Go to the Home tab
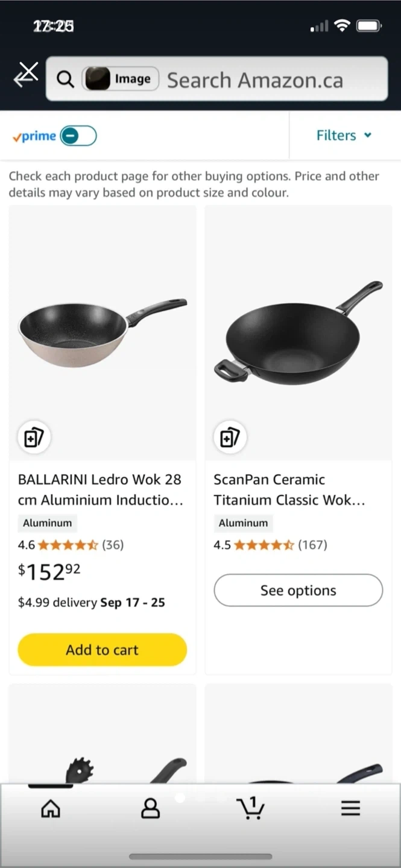 (x=51, y=808)
